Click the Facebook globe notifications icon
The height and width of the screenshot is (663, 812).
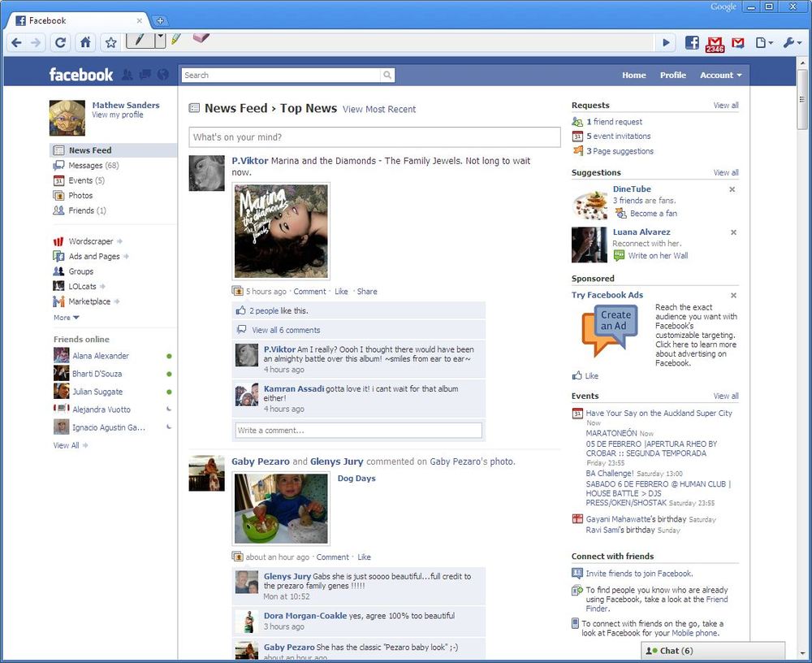[x=163, y=75]
